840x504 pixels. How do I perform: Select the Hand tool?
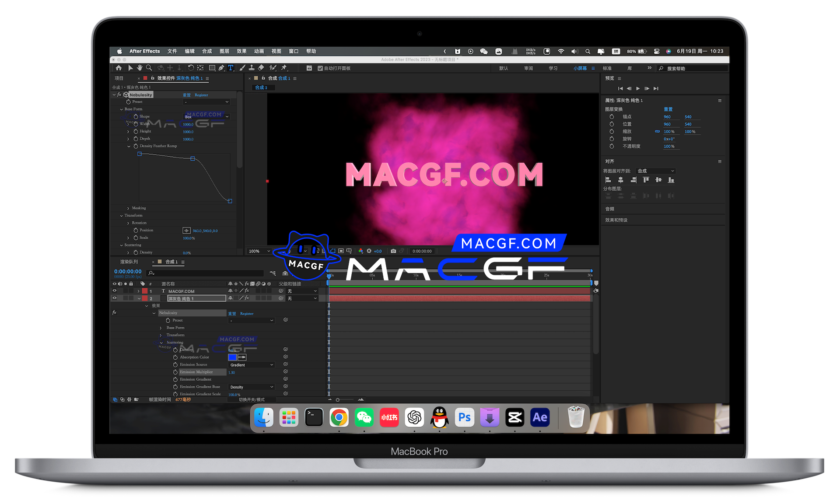pyautogui.click(x=140, y=68)
